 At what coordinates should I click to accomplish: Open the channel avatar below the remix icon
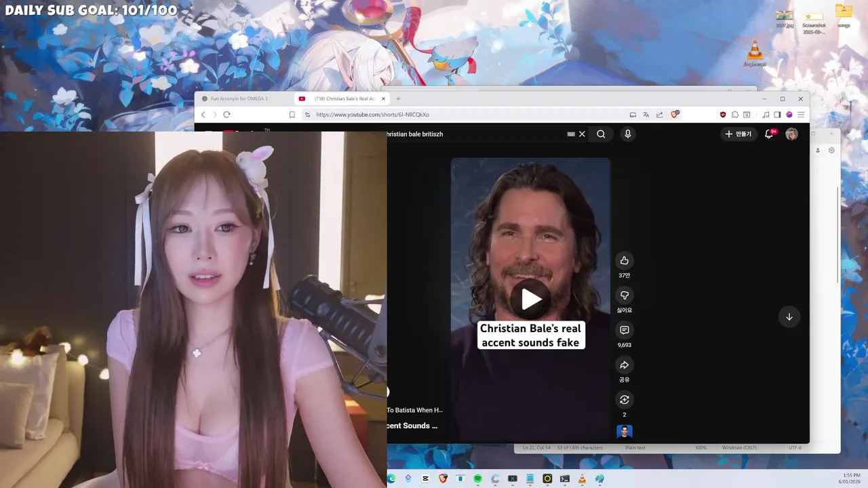(625, 432)
